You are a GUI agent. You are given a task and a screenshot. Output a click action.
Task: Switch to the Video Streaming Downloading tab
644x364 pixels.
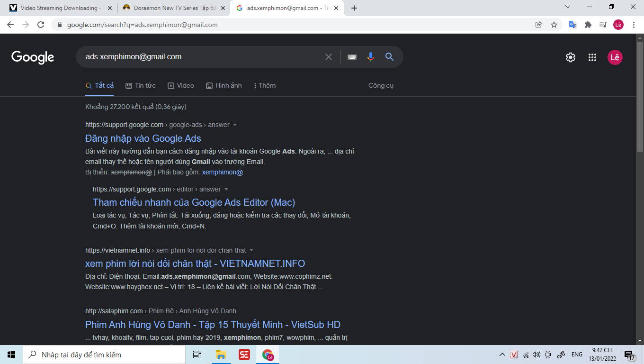click(60, 8)
